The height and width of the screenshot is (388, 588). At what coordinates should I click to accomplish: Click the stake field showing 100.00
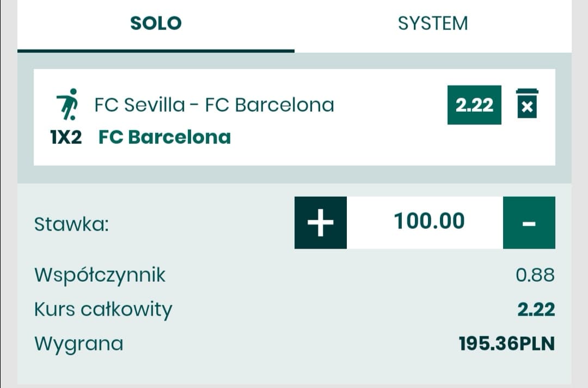(429, 221)
